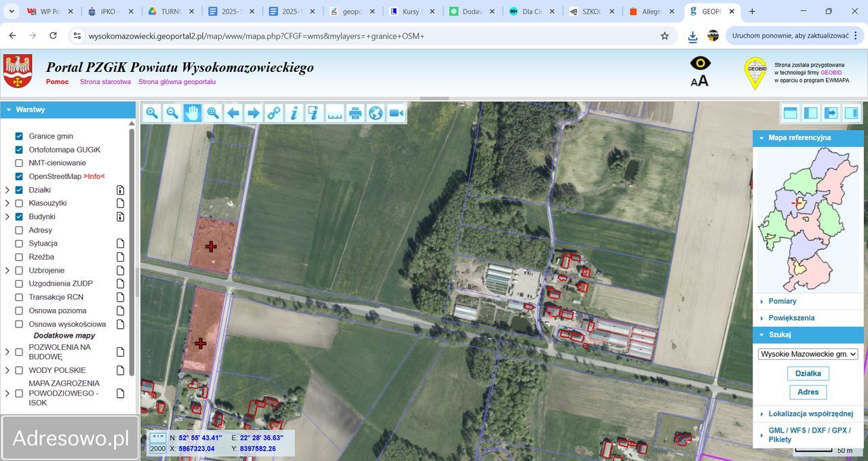Open the Powiększenia section header
This screenshot has height=461, width=868.
(x=791, y=318)
